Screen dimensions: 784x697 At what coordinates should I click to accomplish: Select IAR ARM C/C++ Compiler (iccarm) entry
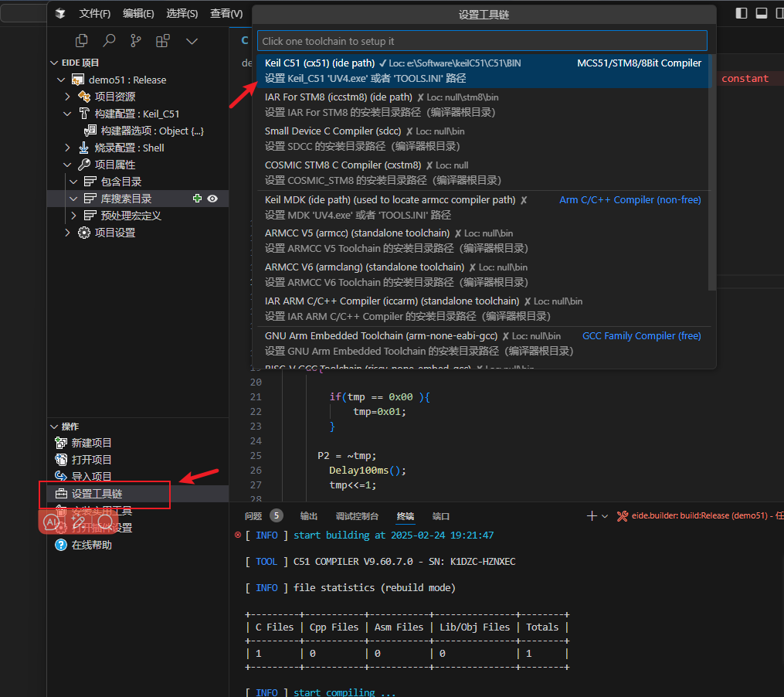(x=483, y=309)
